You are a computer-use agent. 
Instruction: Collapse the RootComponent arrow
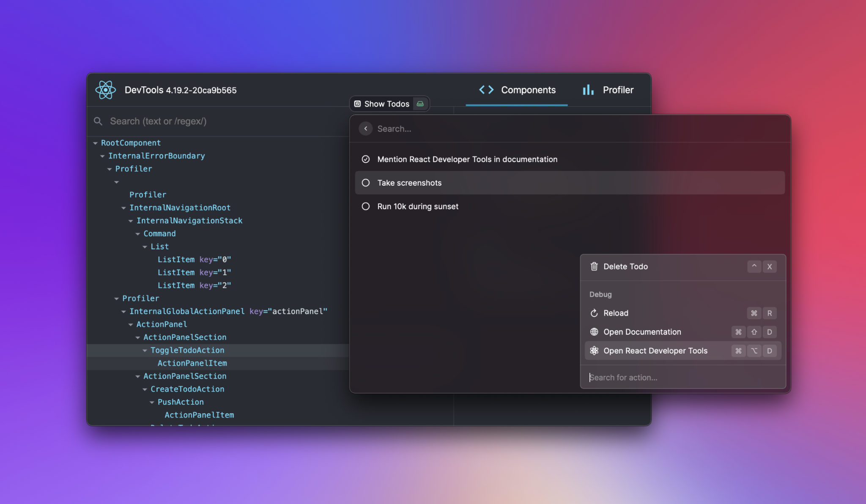(96, 143)
